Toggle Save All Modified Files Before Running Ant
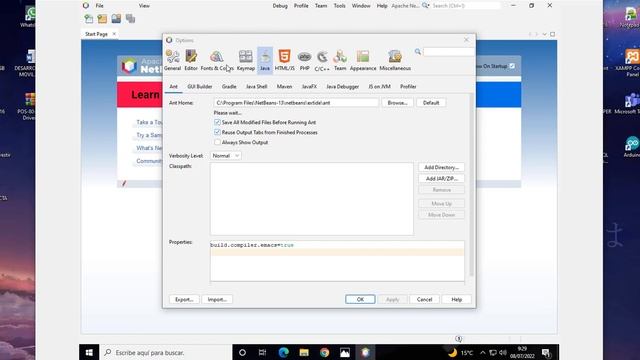640x360 pixels. (217, 122)
